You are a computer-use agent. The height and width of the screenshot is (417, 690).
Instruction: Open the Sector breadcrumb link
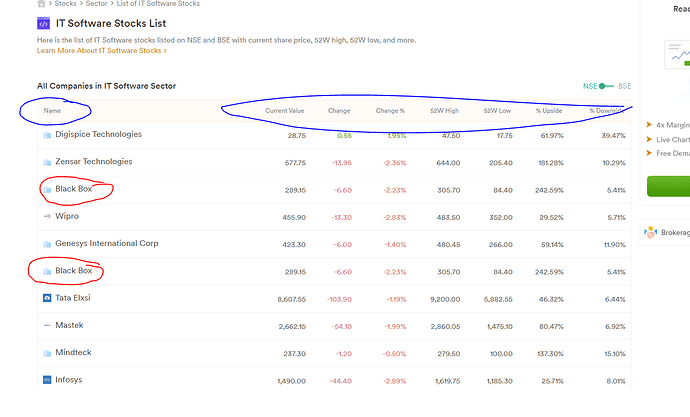click(96, 4)
